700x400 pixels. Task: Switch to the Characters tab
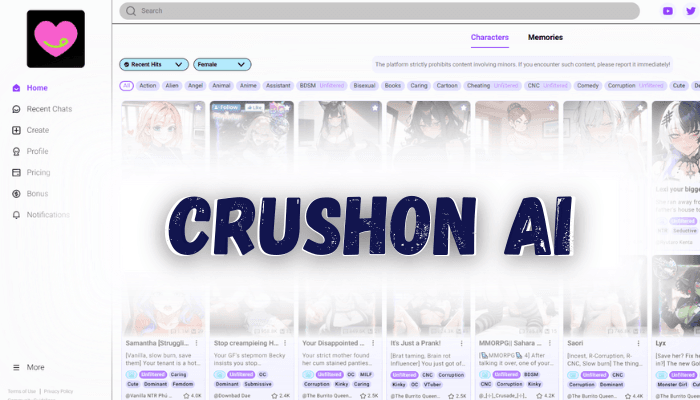(490, 38)
